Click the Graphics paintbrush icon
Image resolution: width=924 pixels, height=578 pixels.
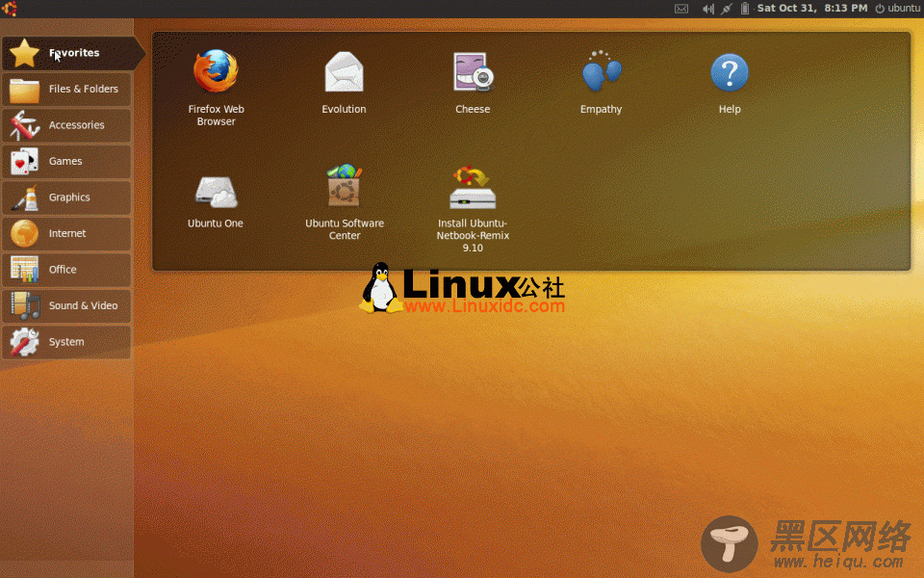click(x=24, y=197)
